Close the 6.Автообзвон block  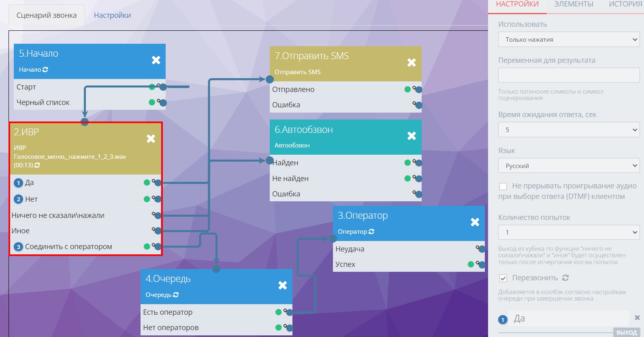412,136
